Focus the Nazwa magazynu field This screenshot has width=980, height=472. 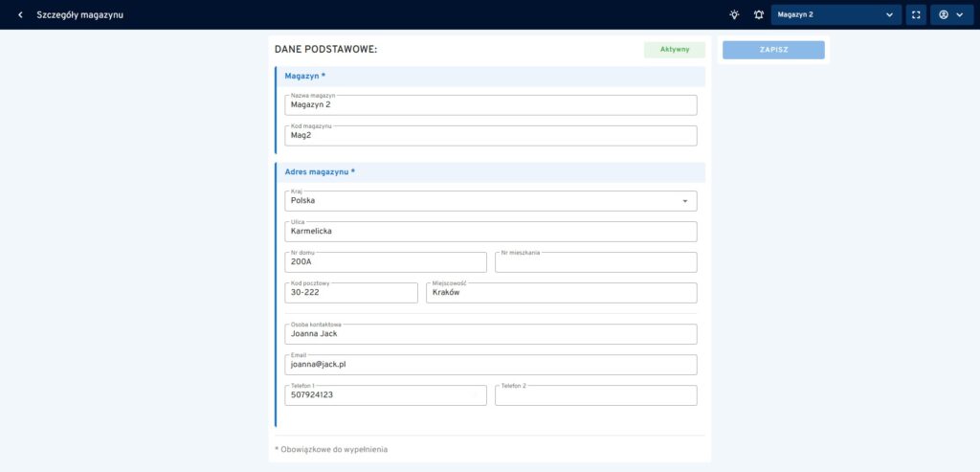(x=490, y=105)
